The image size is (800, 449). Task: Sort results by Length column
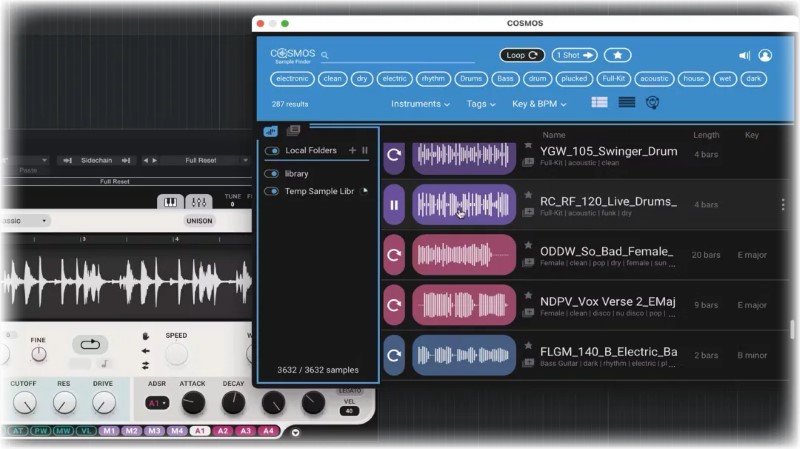[x=706, y=135]
